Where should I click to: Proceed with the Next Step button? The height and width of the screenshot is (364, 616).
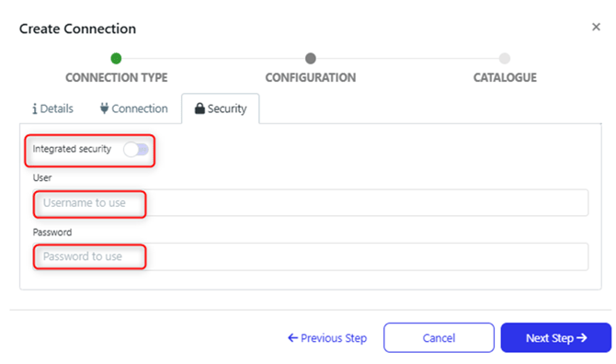point(556,337)
